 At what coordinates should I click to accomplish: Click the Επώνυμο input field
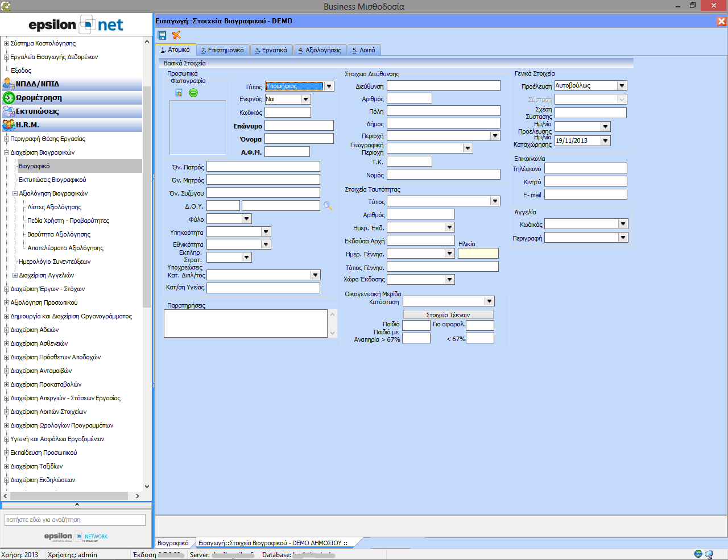[x=299, y=126]
